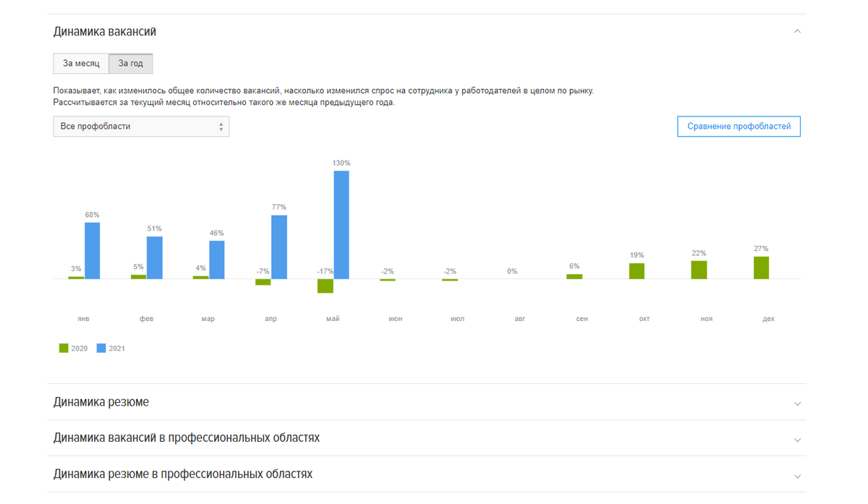Screen dimensions: 868x504
Task: Click the Динамика вакансий heading
Action: (x=105, y=32)
